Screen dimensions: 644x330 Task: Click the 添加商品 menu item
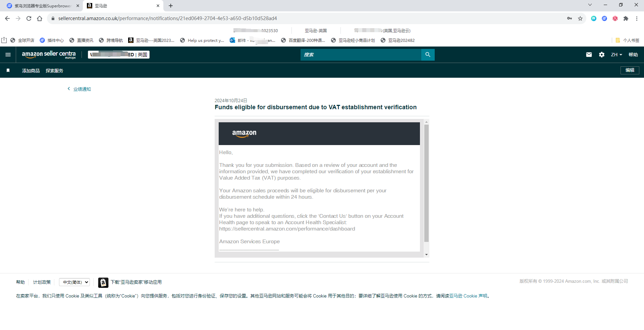click(x=31, y=71)
